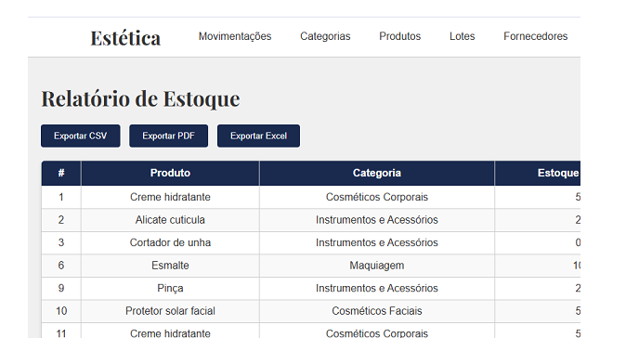This screenshot has width=626, height=364.
Task: Click the Produto column header
Action: click(x=170, y=174)
